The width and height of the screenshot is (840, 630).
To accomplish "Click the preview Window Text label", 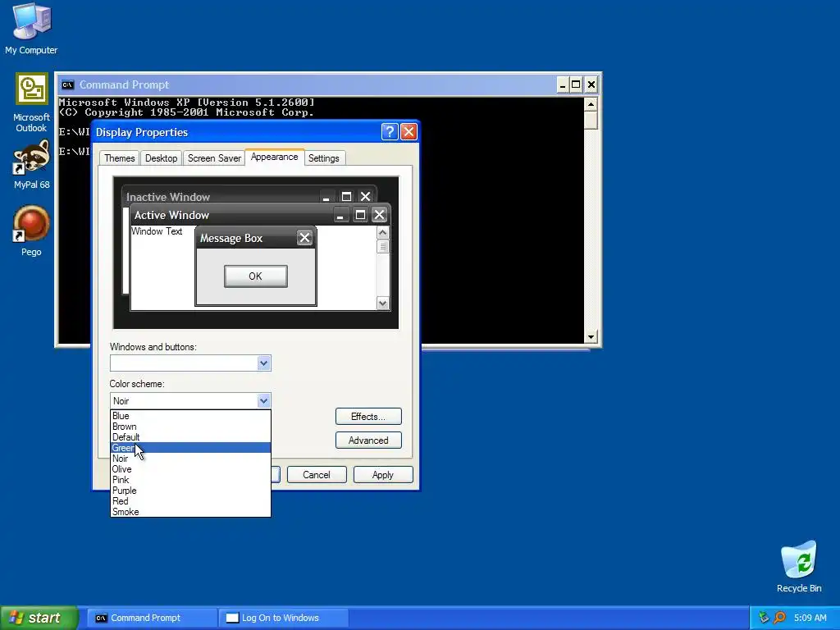I will click(x=157, y=231).
